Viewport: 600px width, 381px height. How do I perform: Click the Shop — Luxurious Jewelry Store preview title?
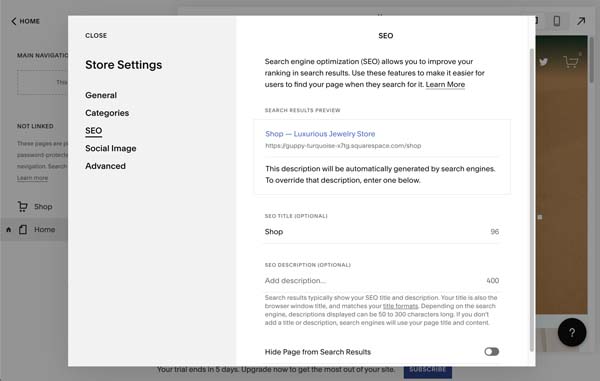pos(320,134)
